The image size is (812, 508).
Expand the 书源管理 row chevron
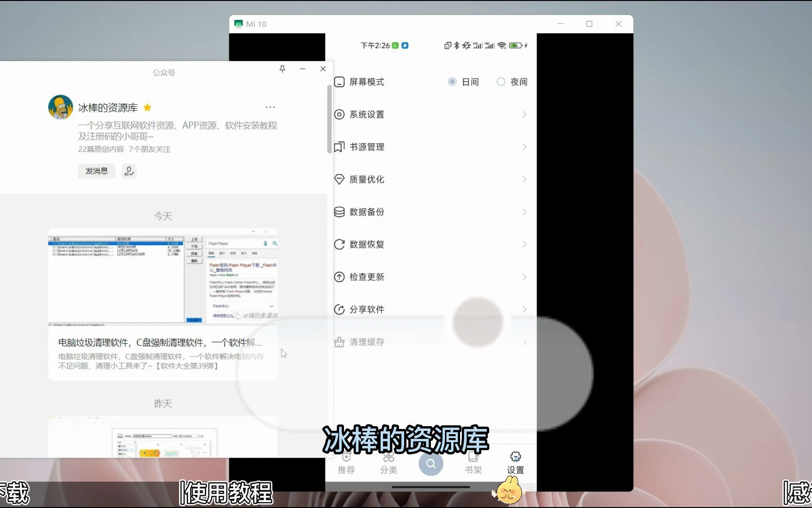pyautogui.click(x=524, y=147)
